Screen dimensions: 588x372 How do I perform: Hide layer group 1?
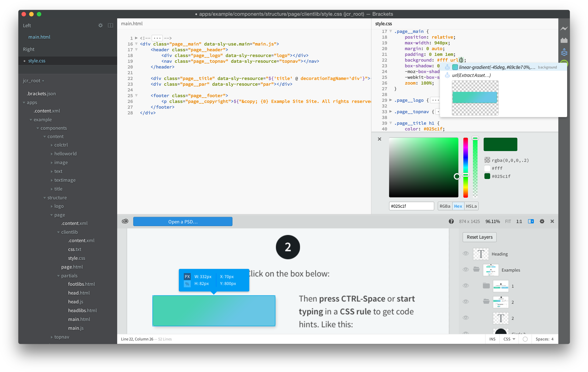click(466, 286)
